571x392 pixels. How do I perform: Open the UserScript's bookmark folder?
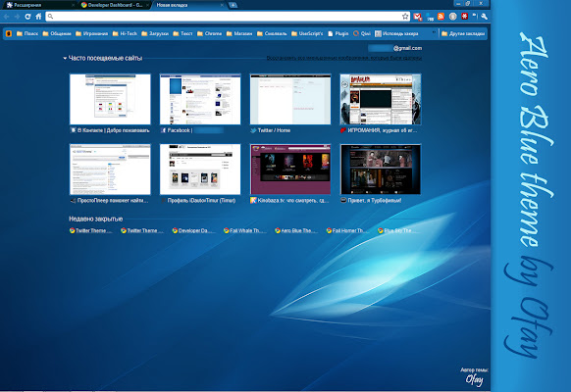tap(307, 34)
